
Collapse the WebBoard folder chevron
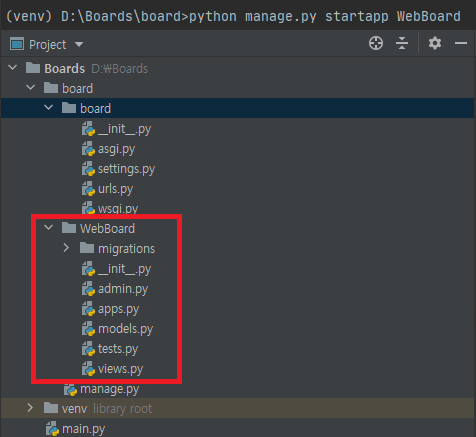48,228
